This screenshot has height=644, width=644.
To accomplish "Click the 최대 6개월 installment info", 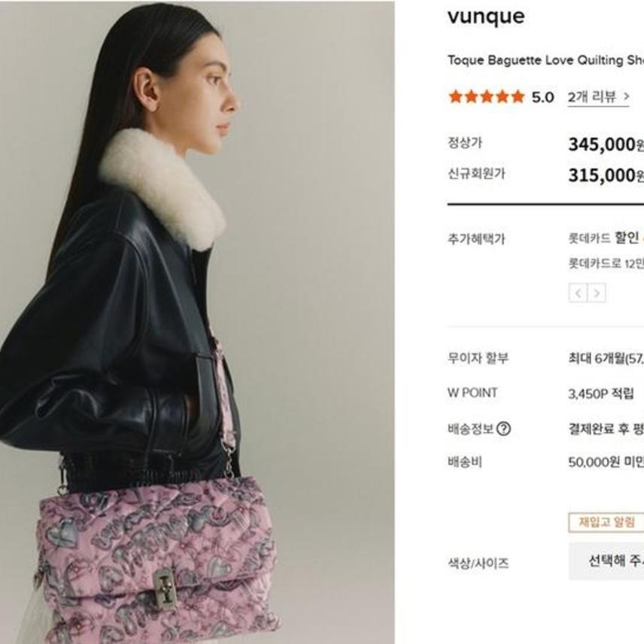I will pos(606,358).
